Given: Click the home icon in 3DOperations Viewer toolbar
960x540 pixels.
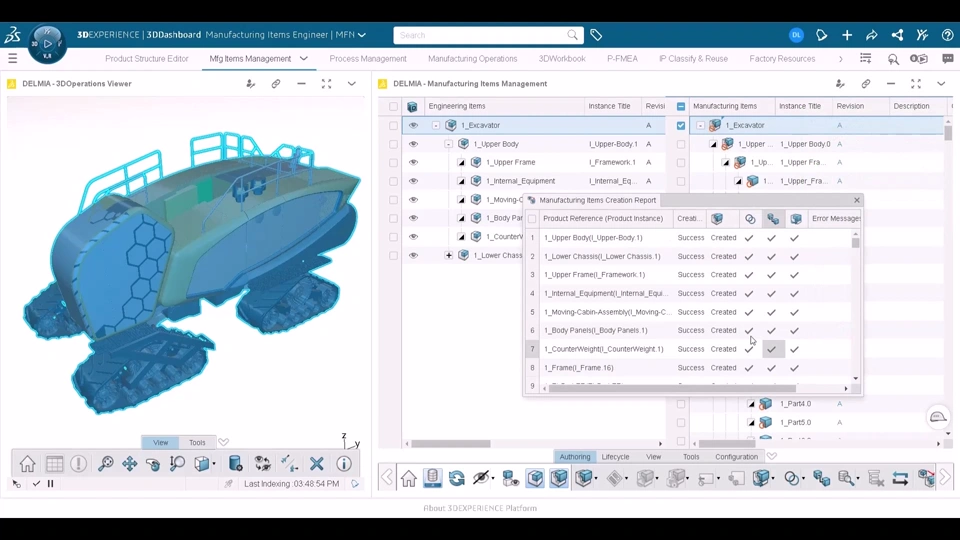Looking at the screenshot, I should pos(28,463).
